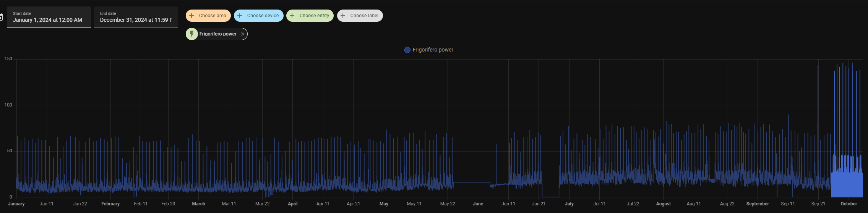868x213 pixels.
Task: Remove the Frigorifero power entity chip
Action: coord(243,34)
